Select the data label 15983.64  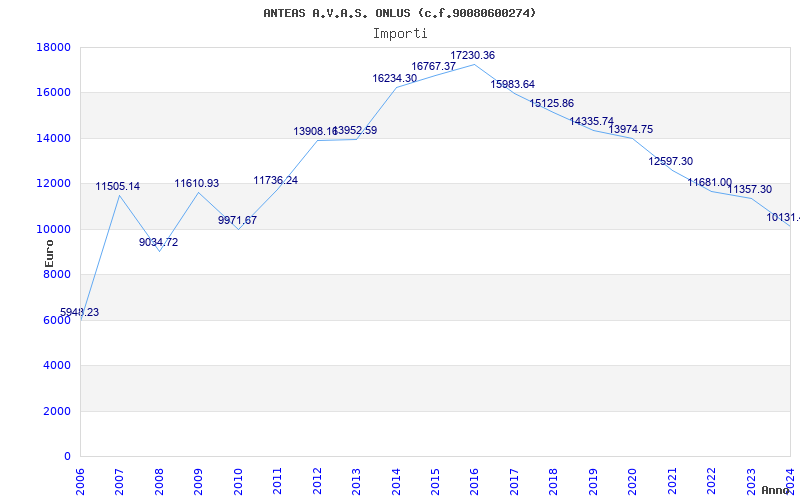pos(513,84)
